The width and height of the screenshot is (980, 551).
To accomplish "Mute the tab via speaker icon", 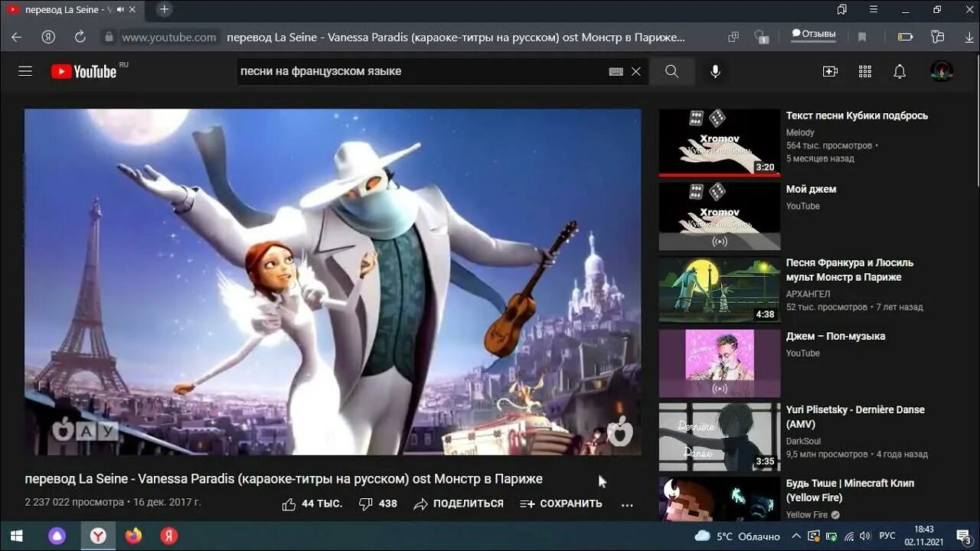I will click(x=120, y=10).
